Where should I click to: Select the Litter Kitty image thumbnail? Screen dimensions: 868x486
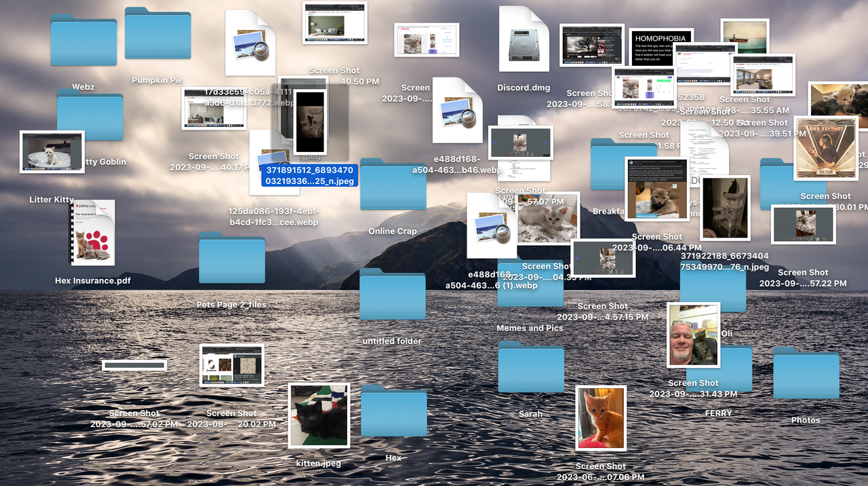click(52, 152)
